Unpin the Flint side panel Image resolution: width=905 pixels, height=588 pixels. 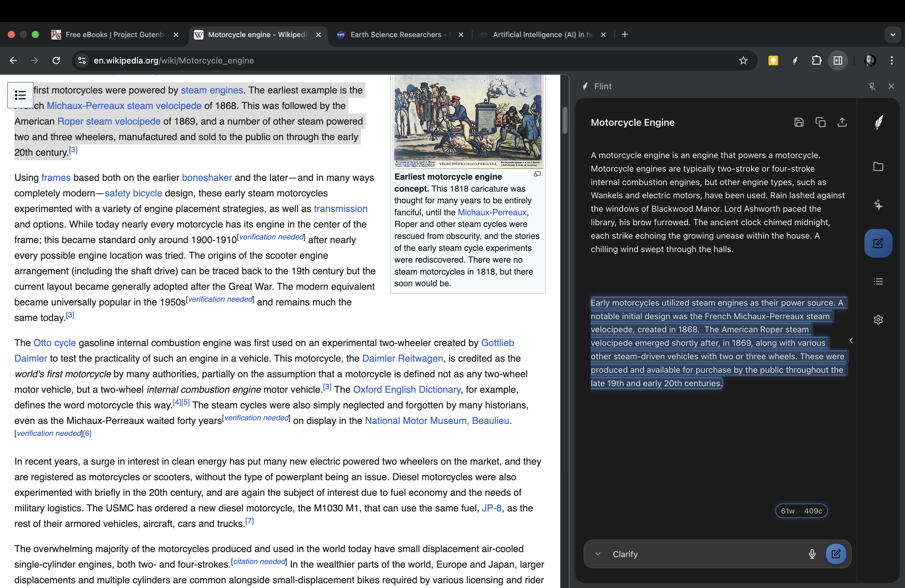[x=872, y=86]
